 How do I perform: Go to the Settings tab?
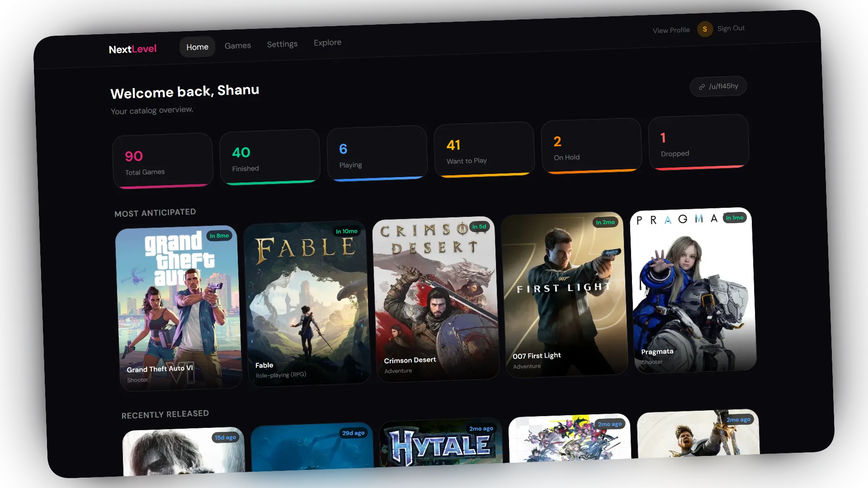(x=282, y=44)
